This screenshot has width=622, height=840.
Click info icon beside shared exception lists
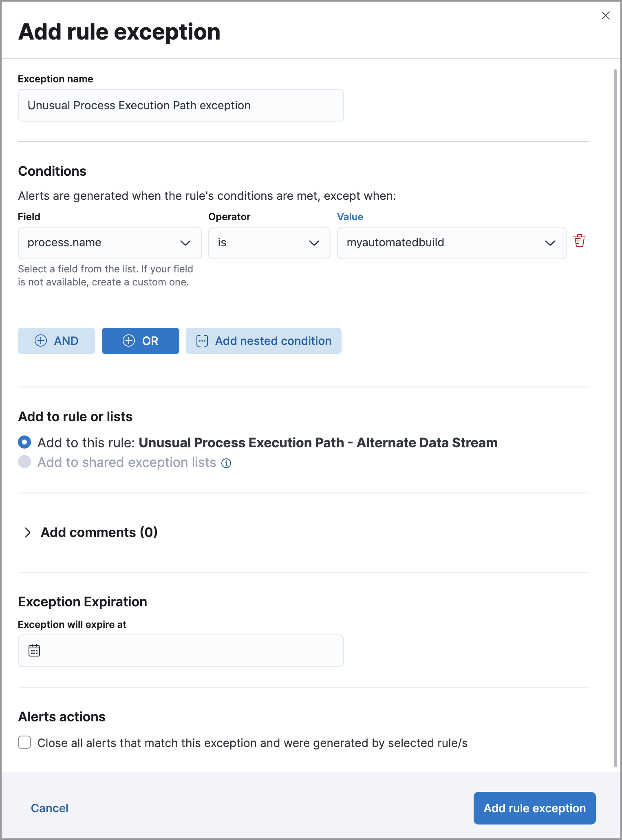click(226, 463)
